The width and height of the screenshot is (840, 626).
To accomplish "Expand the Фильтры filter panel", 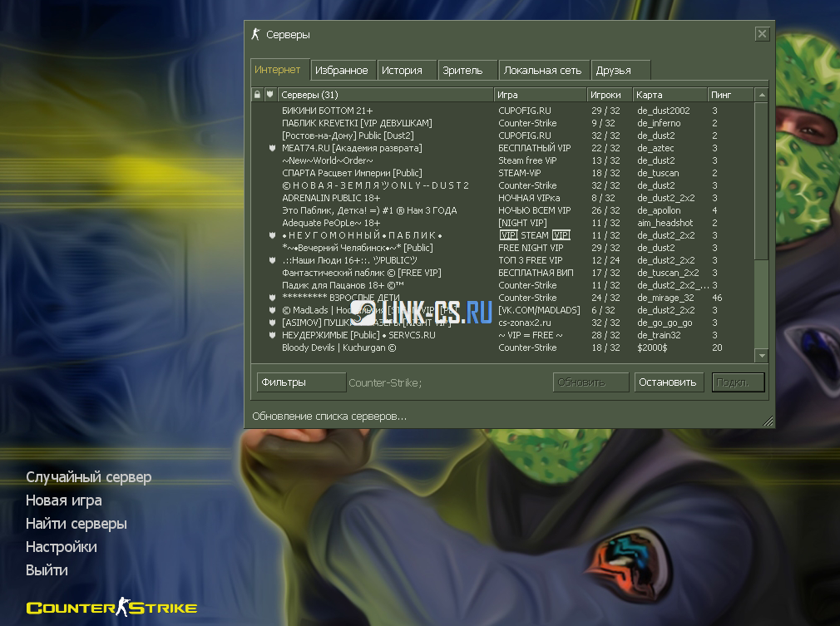I will coord(301,382).
